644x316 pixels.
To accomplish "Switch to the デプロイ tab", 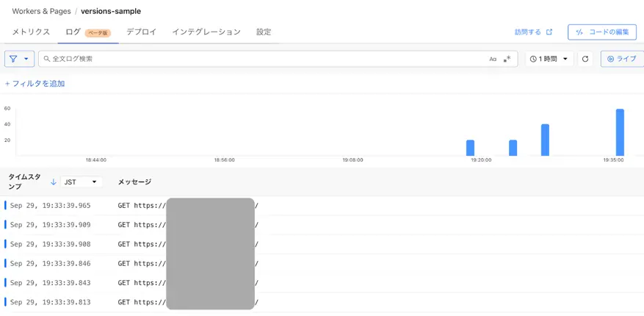I will pyautogui.click(x=141, y=32).
